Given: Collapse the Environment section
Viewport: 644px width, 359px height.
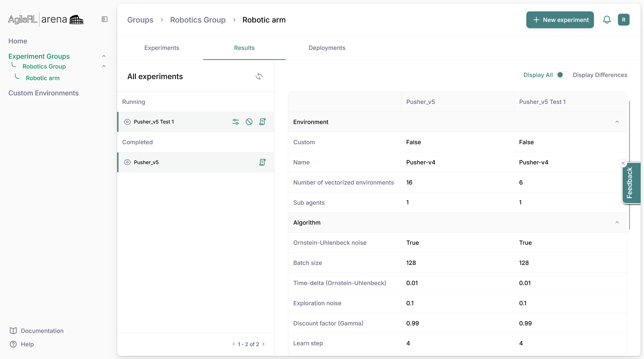Looking at the screenshot, I should [x=617, y=122].
